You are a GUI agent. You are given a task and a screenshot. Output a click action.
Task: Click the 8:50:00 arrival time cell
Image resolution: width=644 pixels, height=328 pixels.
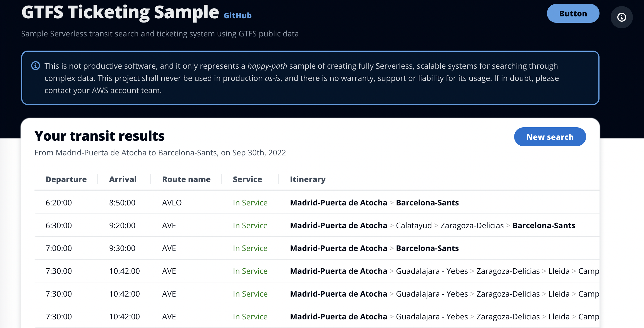point(122,203)
